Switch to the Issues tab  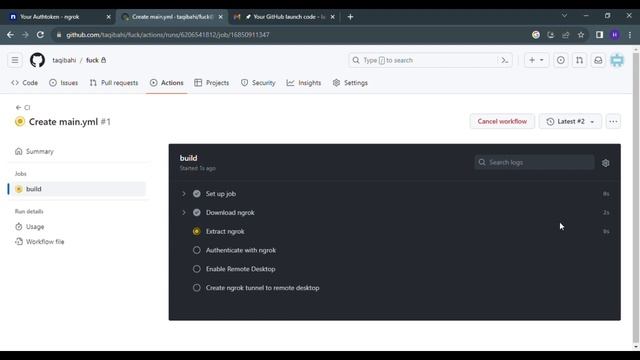63,83
